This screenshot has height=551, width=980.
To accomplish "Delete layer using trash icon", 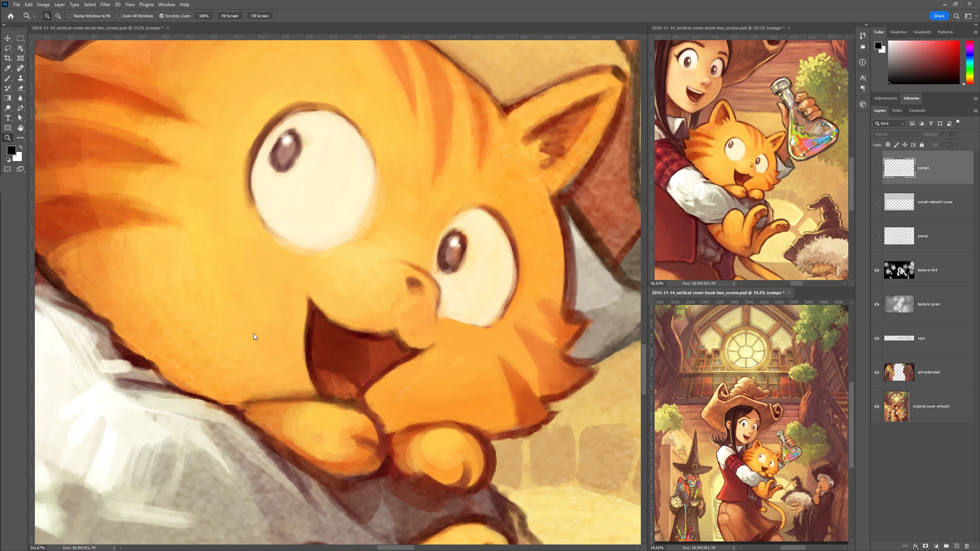I will click(967, 546).
